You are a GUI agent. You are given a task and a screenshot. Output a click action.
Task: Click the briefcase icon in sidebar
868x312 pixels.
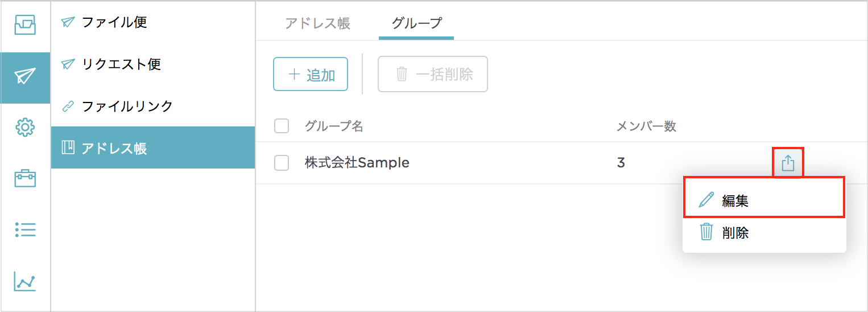(25, 179)
